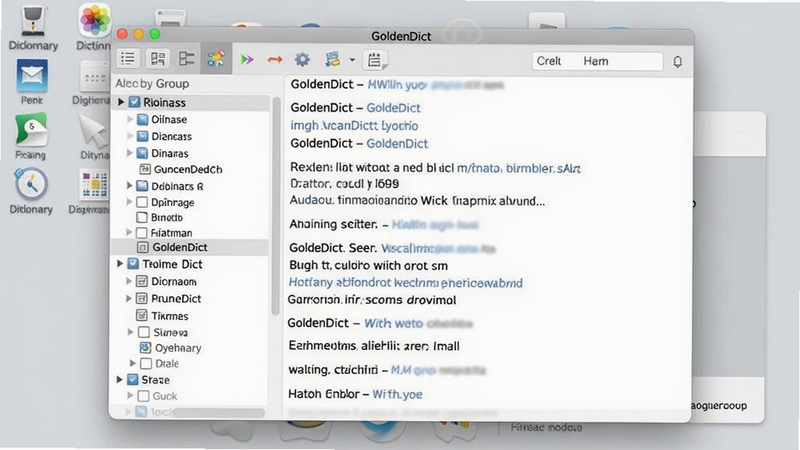Check the Friatman checkbox

[x=142, y=233]
